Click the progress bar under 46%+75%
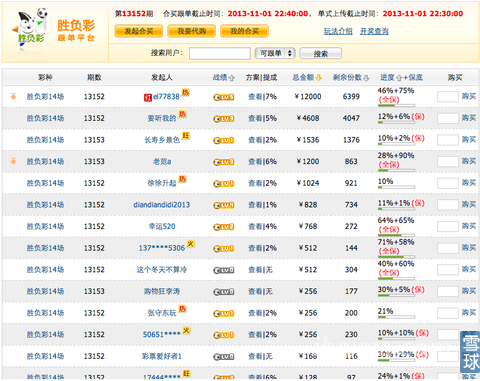The image size is (480, 381). [396, 106]
